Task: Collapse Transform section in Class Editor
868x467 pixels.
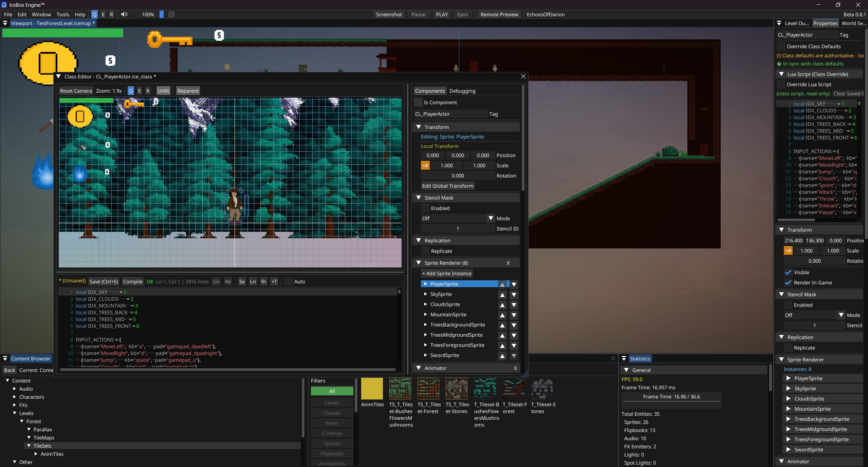Action: coord(419,127)
